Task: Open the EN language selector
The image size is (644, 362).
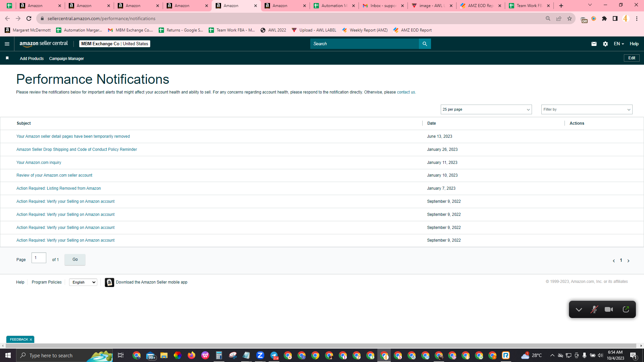Action: [619, 44]
